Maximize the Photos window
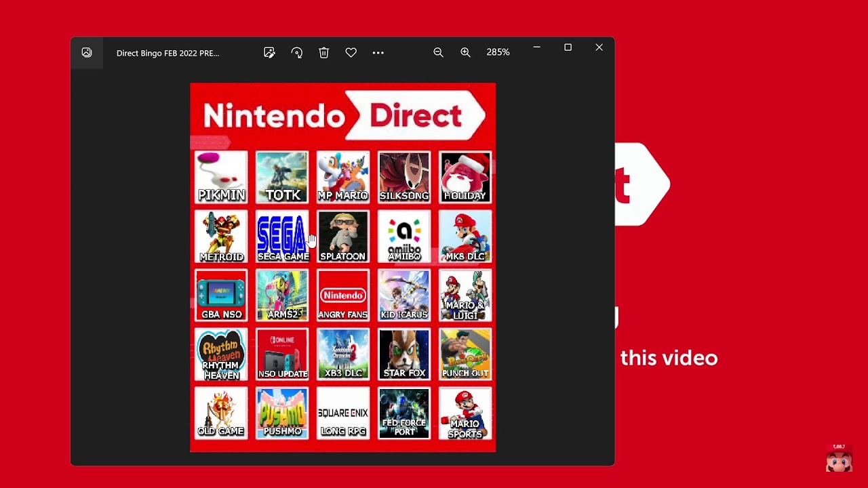The image size is (868, 488). (568, 47)
